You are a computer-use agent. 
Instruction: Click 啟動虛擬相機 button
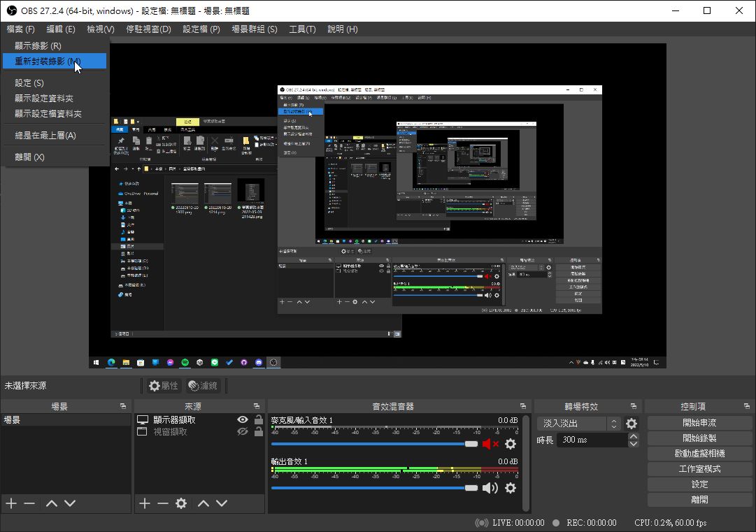click(699, 454)
